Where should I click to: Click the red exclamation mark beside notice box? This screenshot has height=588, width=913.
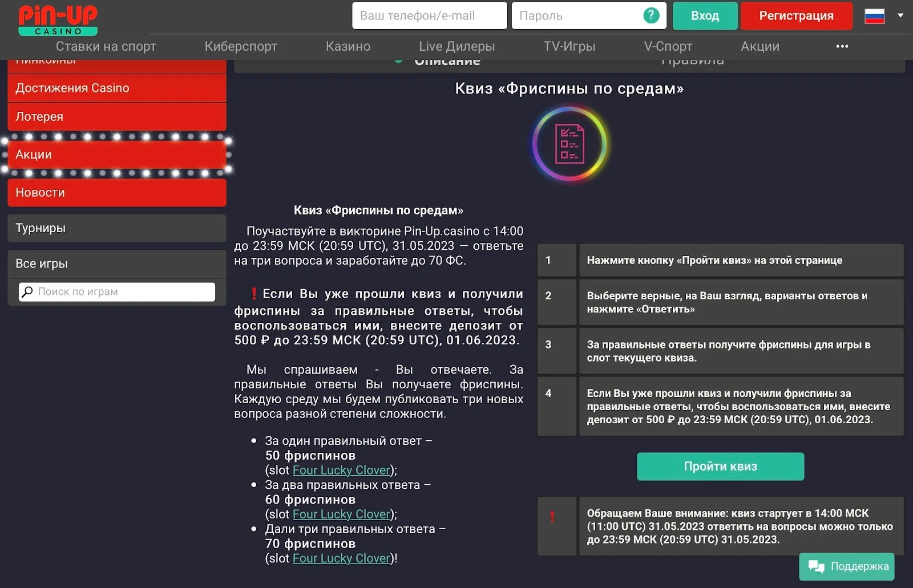coord(552,517)
